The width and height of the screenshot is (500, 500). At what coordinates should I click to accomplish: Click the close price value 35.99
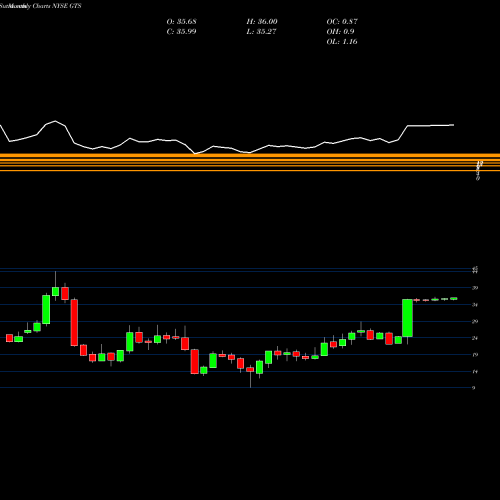(x=186, y=32)
